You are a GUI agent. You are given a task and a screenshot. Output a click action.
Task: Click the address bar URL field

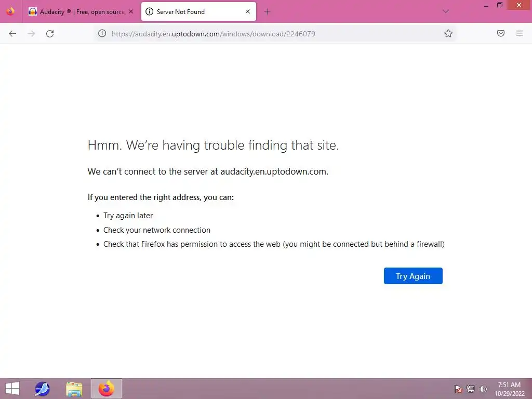275,34
